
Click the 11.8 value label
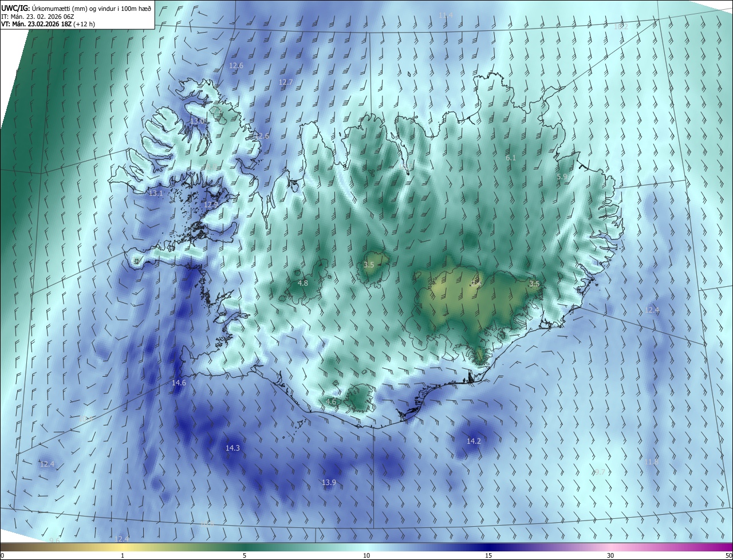pyautogui.click(x=651, y=462)
